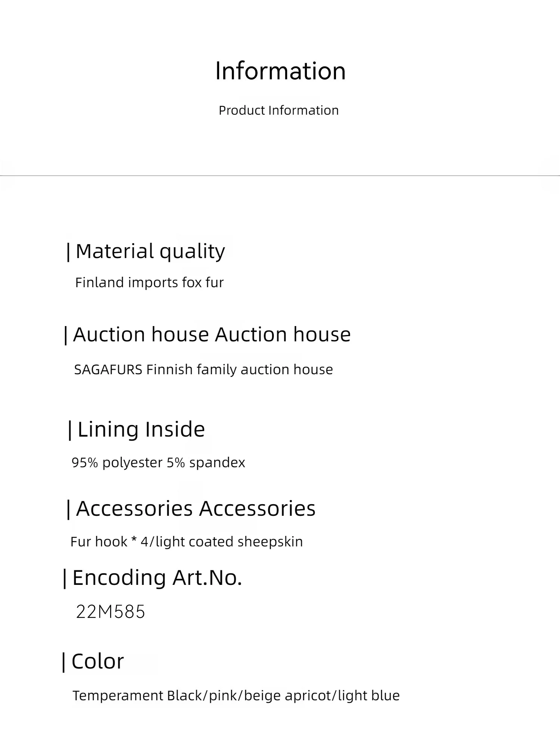This screenshot has width=560, height=738.
Task: Click the Lining Inside heading
Action: [x=141, y=429]
